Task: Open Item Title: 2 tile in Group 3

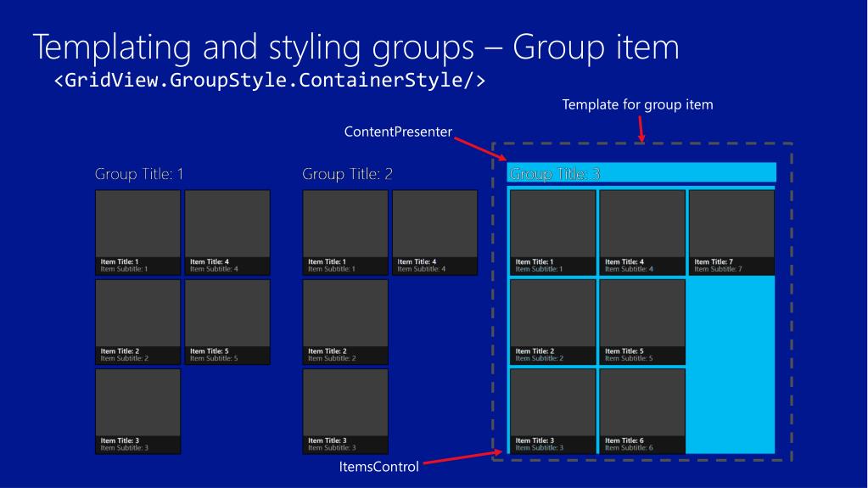Action: (553, 322)
